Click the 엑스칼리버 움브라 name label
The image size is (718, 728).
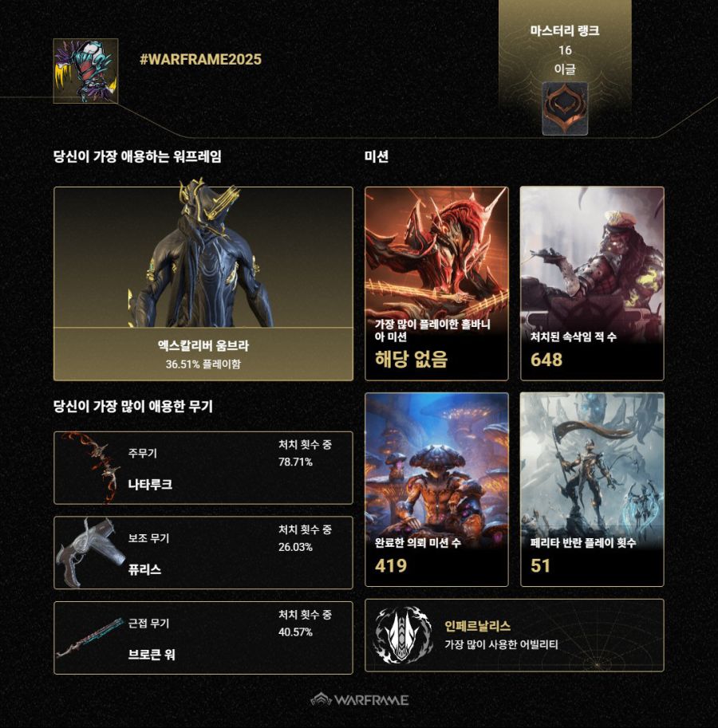203,345
